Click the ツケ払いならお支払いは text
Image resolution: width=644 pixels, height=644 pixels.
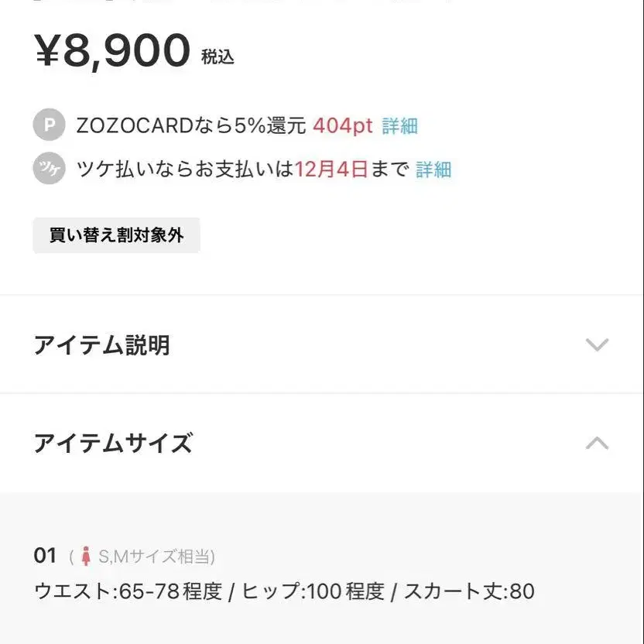pyautogui.click(x=185, y=170)
